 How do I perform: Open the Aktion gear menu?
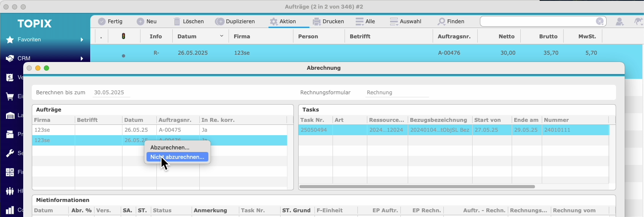pos(283,21)
